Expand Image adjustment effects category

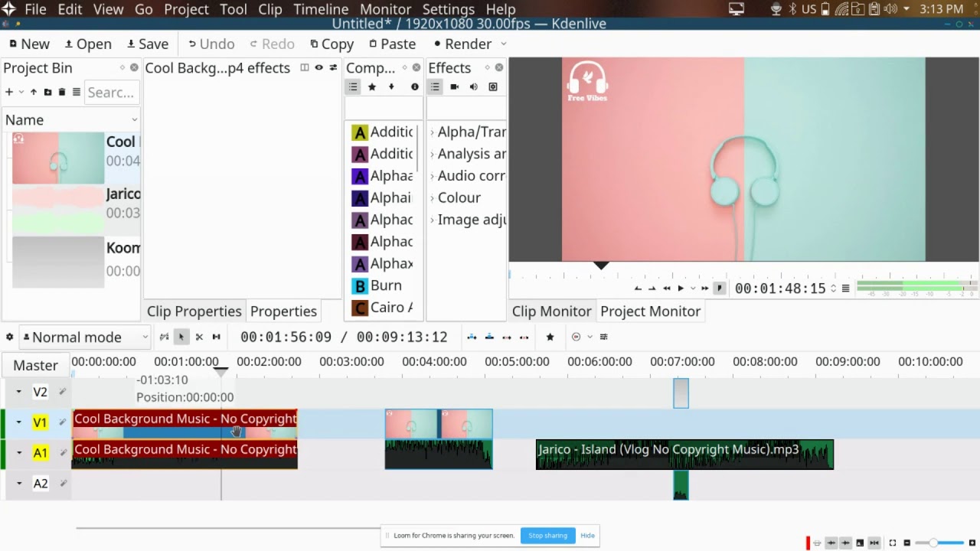coord(433,220)
